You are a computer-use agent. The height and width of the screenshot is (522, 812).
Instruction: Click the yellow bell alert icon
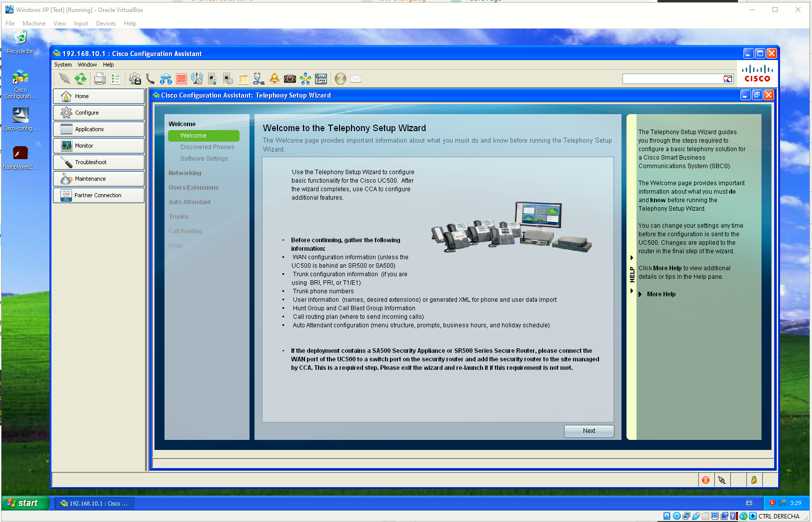tap(274, 78)
